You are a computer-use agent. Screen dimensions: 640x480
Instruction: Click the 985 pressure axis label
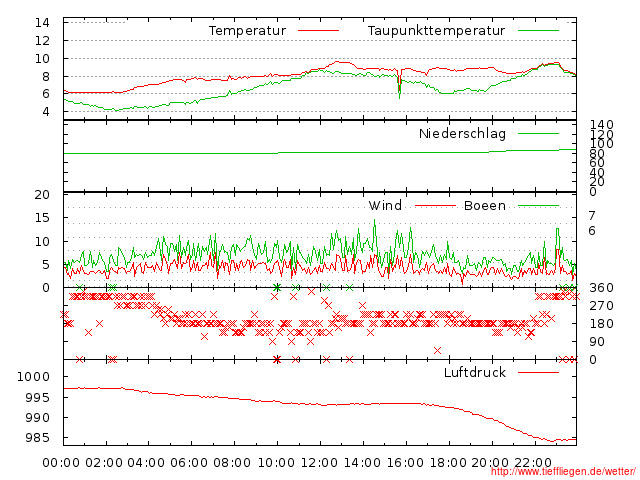pyautogui.click(x=38, y=438)
